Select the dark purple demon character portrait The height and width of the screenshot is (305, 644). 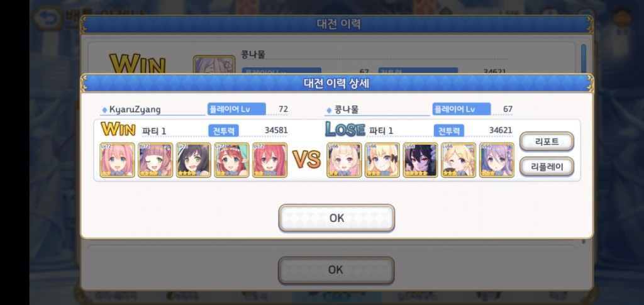pyautogui.click(x=421, y=160)
